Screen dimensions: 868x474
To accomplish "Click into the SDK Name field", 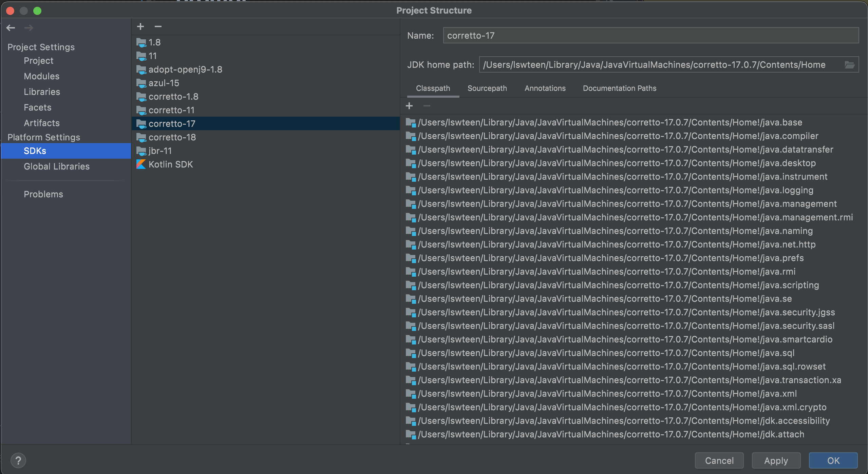I will [x=650, y=36].
